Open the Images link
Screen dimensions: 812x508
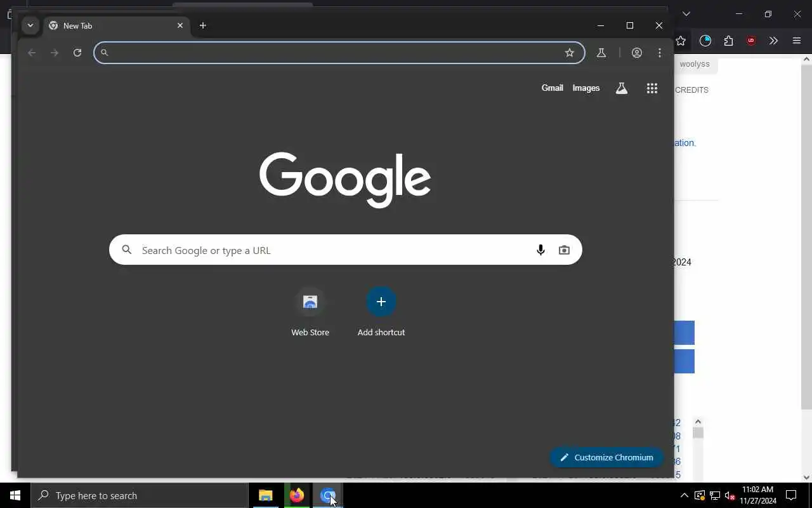[x=586, y=88]
